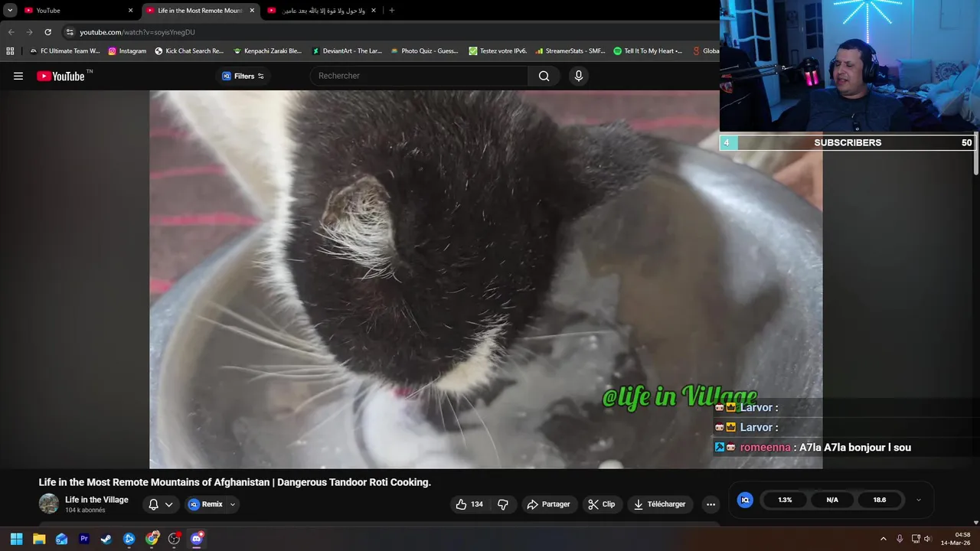Select the 18.6 stat pill

(x=880, y=500)
